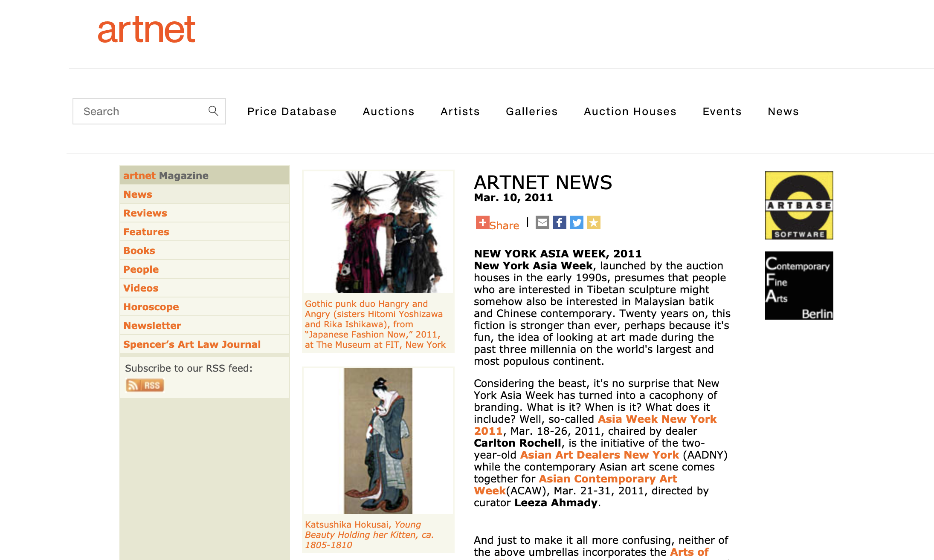Open Reviews in the magazine sidebar
Screen dimensions: 934x560
pyautogui.click(x=145, y=213)
